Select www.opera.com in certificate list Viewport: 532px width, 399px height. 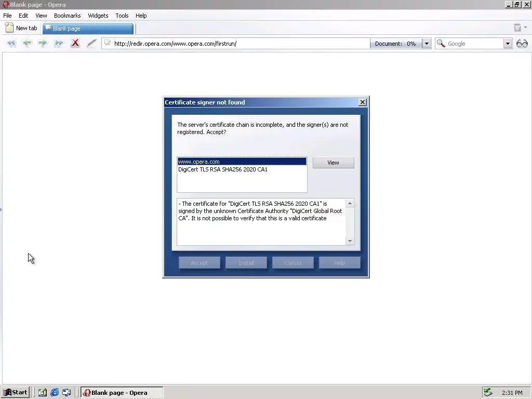(242, 162)
